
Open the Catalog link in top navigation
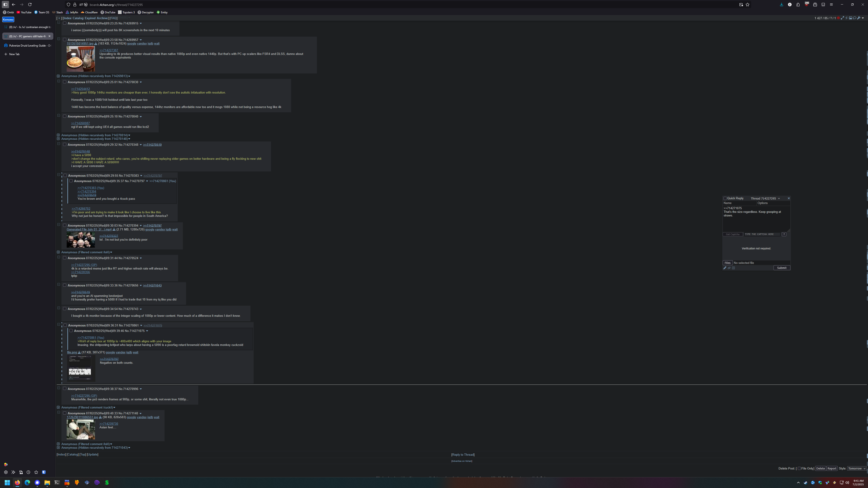(78, 18)
